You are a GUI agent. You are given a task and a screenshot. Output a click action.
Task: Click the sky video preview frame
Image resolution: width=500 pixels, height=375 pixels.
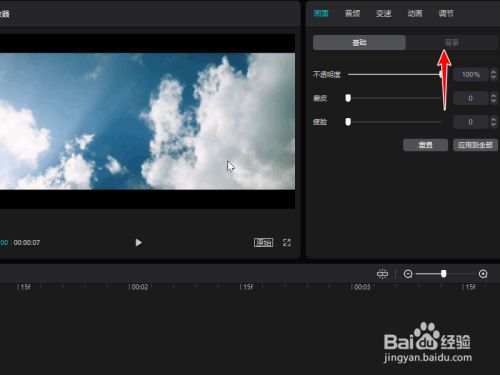pyautogui.click(x=147, y=121)
